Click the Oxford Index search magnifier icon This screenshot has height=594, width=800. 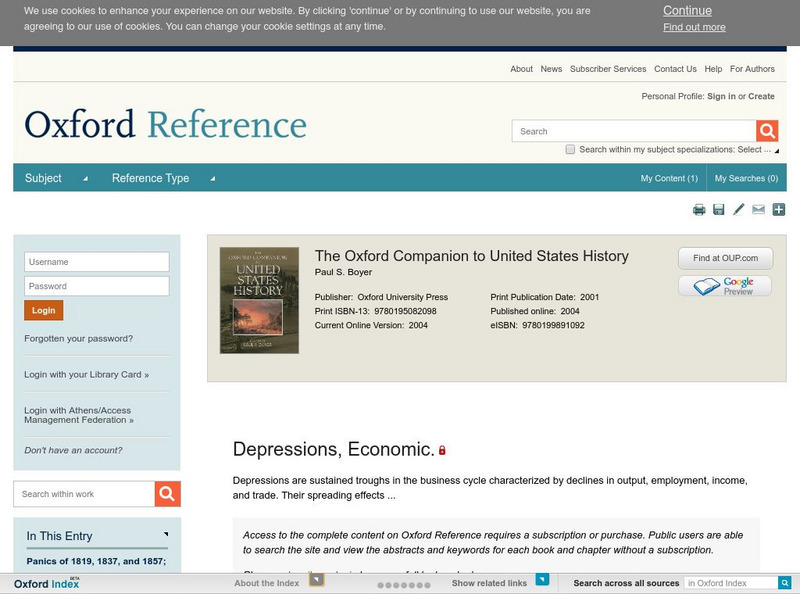784,582
